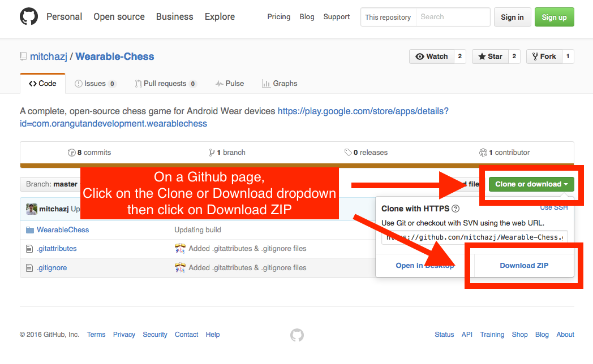Click the gray GitHub mark in the footer
Image resolution: width=593 pixels, height=364 pixels.
[297, 335]
